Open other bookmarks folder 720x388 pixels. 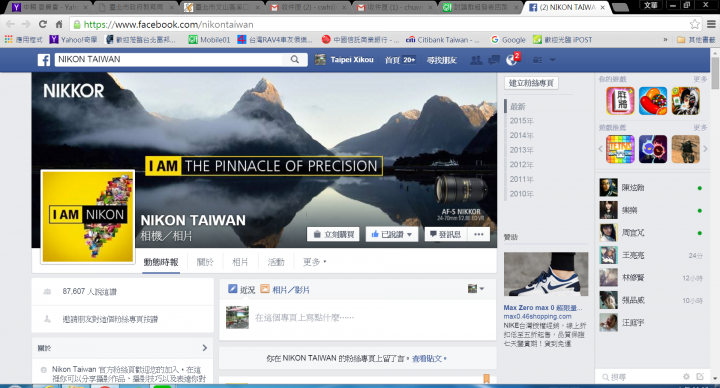(x=696, y=40)
